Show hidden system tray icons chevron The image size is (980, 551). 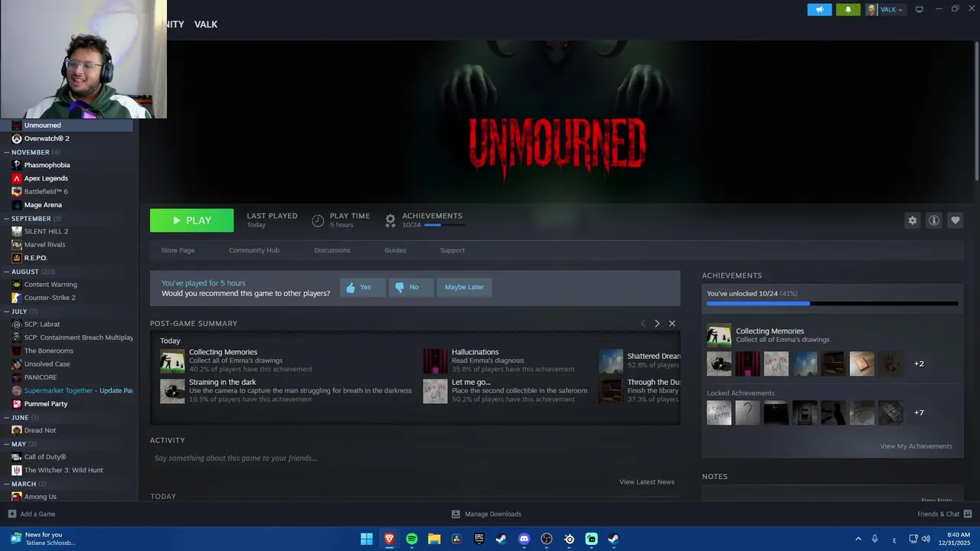click(858, 539)
